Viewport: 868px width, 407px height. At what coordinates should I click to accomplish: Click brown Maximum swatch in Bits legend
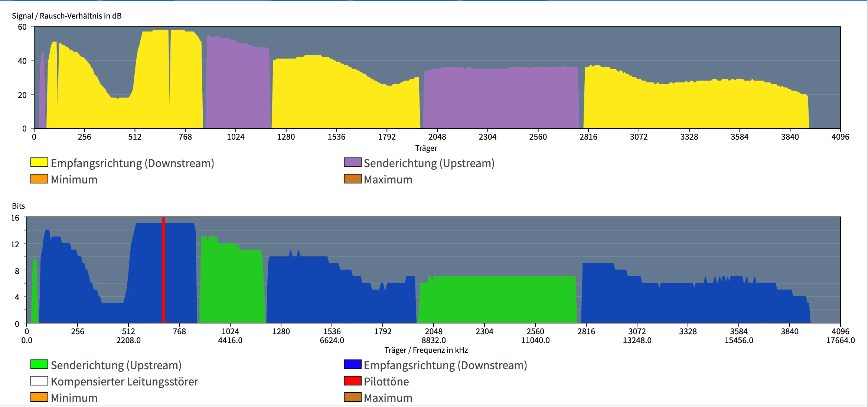click(352, 397)
